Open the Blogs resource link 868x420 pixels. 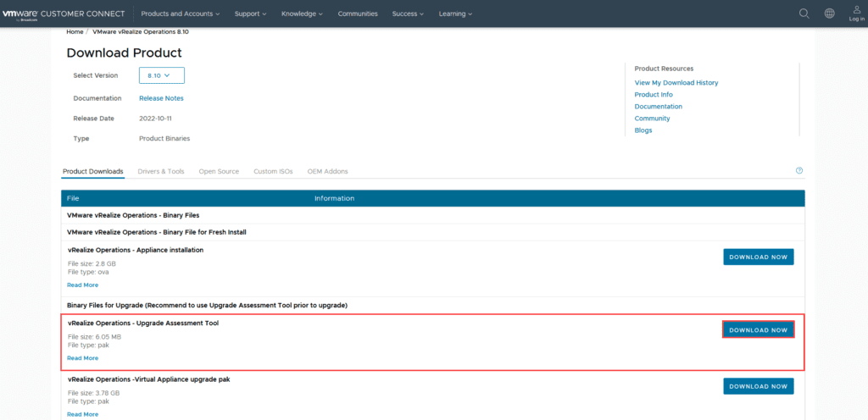coord(643,130)
